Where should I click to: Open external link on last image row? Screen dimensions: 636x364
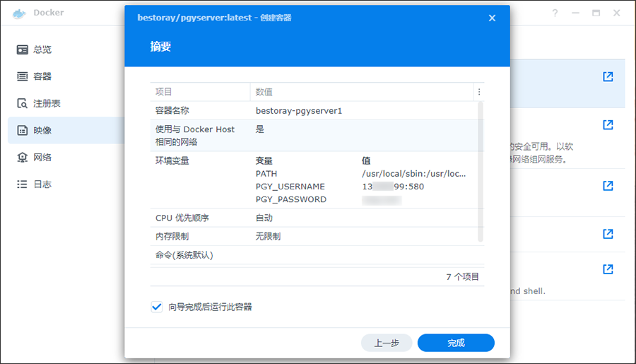click(608, 269)
